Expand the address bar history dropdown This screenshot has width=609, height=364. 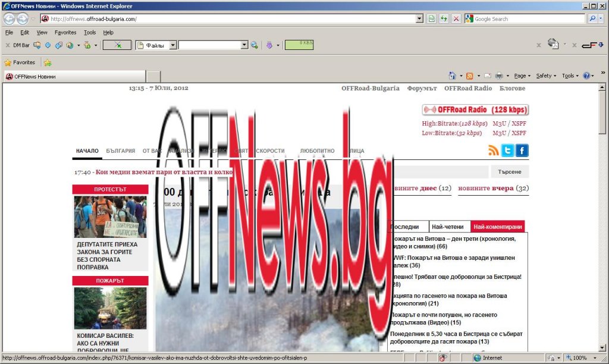point(419,18)
